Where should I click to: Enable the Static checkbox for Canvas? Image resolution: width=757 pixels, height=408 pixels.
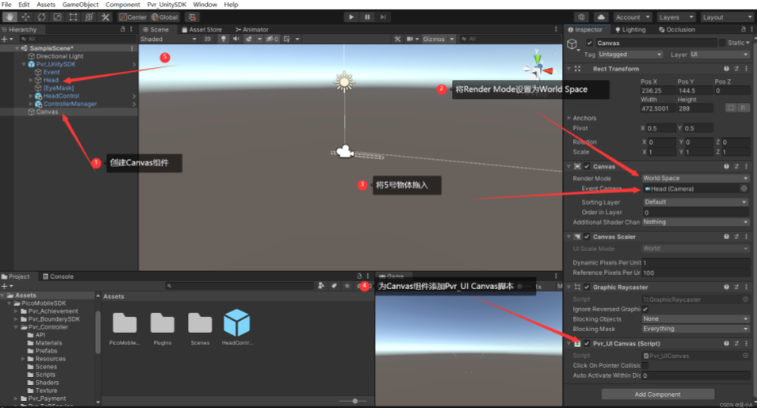(724, 43)
